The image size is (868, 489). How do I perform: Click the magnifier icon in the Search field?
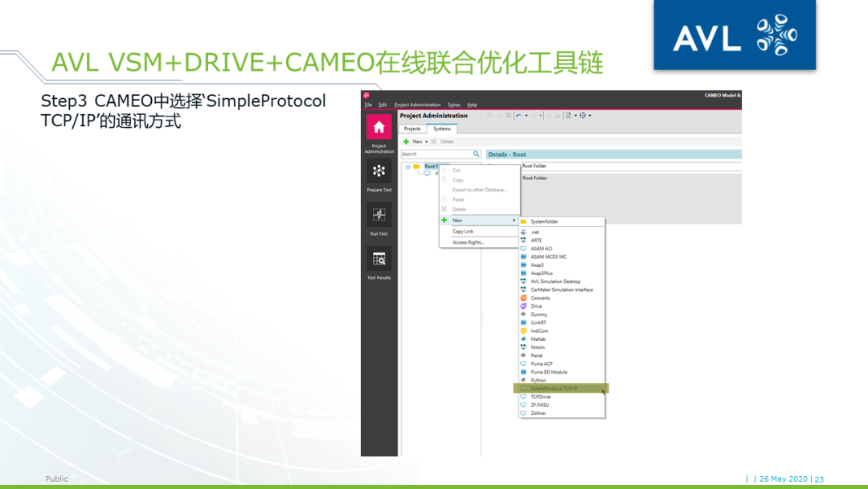click(x=476, y=154)
